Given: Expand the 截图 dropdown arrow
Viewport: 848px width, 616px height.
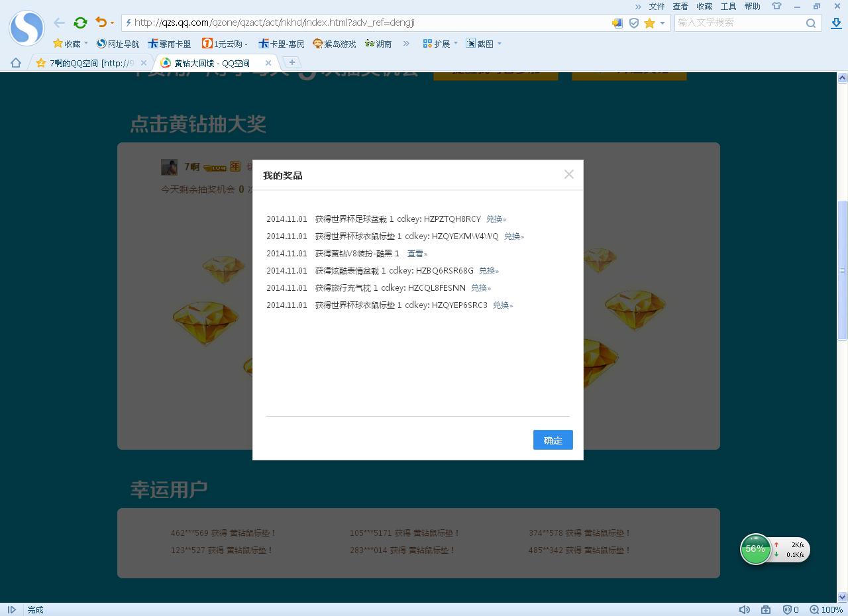Looking at the screenshot, I should point(500,44).
